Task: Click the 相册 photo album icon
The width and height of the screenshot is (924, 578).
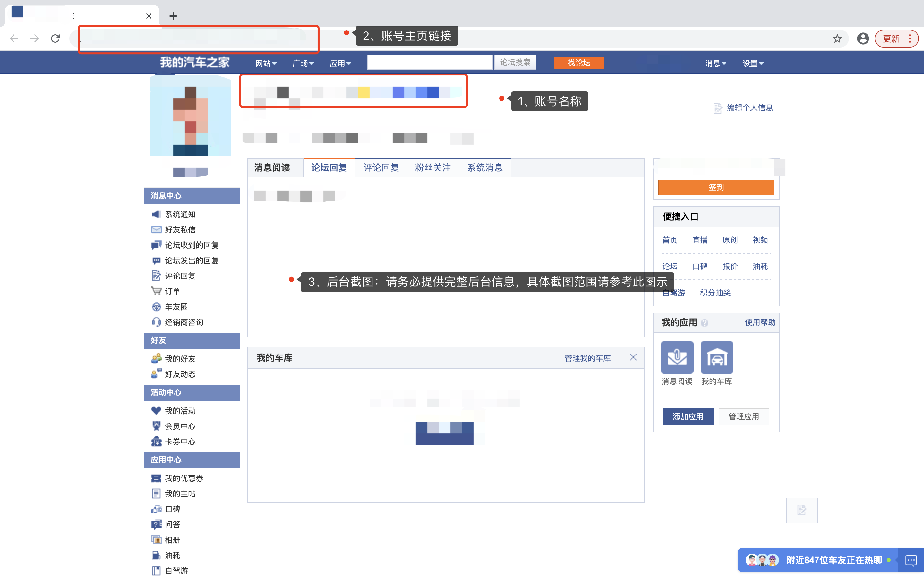Action: [156, 540]
